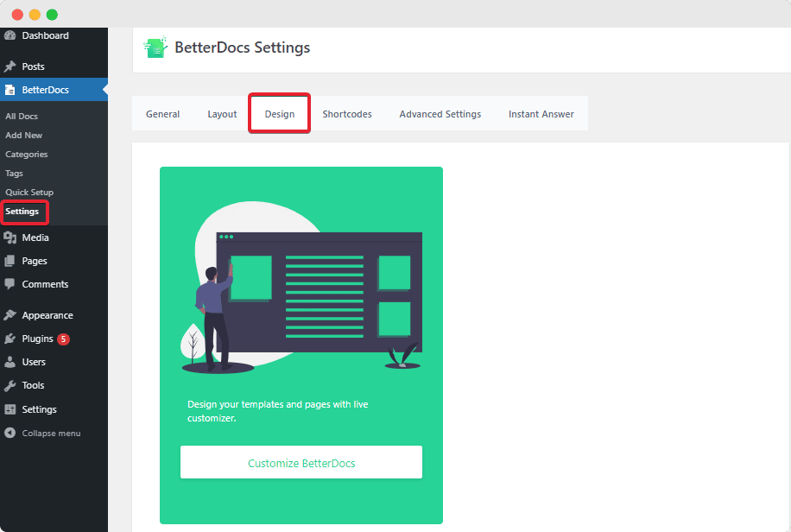Go to Dashboard in the sidebar
The height and width of the screenshot is (532, 791).
point(46,35)
